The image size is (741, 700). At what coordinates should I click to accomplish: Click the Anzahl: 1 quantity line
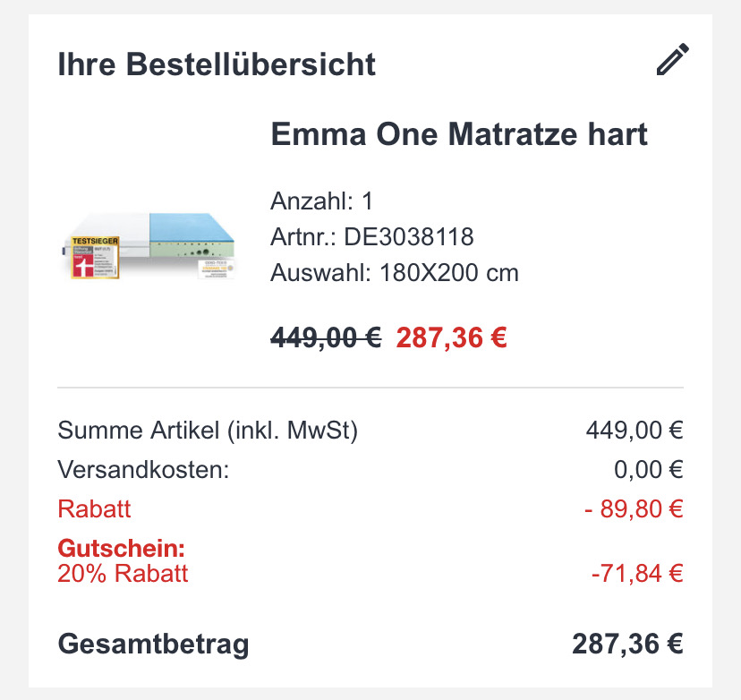tap(322, 201)
